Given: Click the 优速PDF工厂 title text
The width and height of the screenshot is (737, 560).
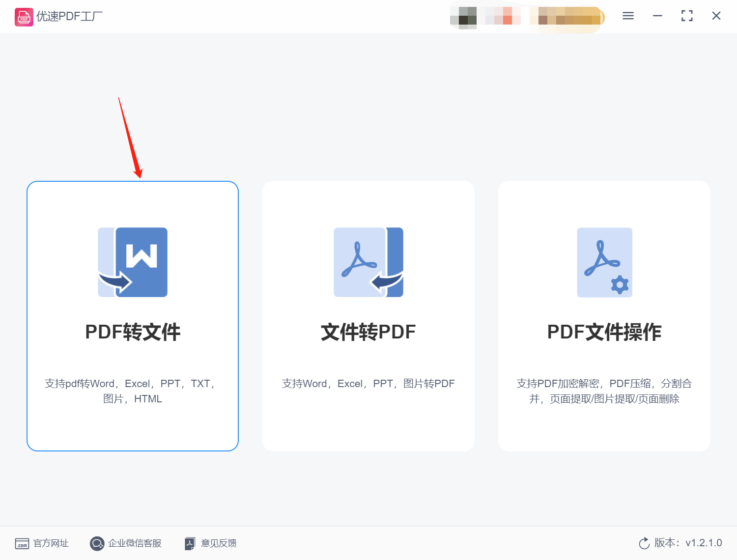Looking at the screenshot, I should tap(69, 16).
